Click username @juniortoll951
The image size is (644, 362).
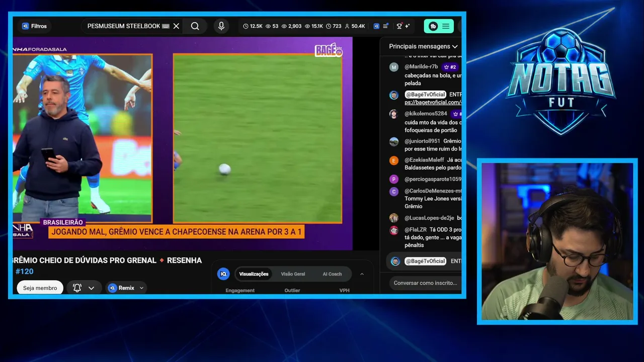422,141
